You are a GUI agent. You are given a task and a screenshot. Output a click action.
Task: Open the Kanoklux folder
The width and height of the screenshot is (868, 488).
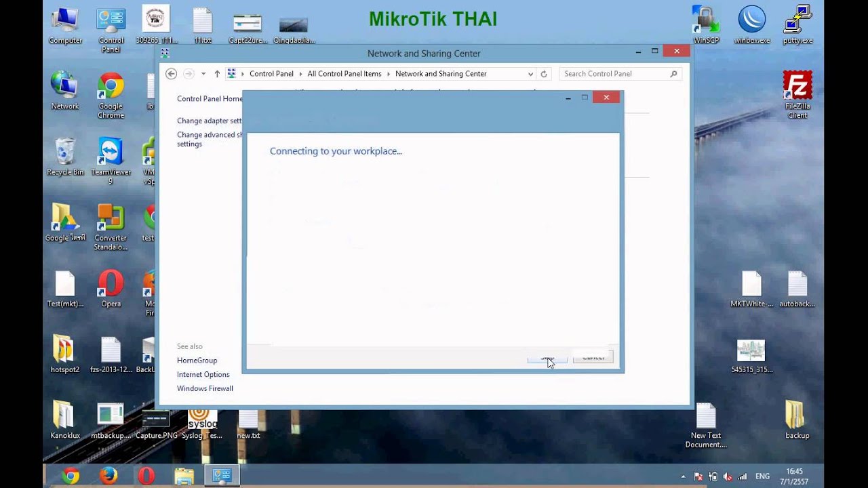65,420
